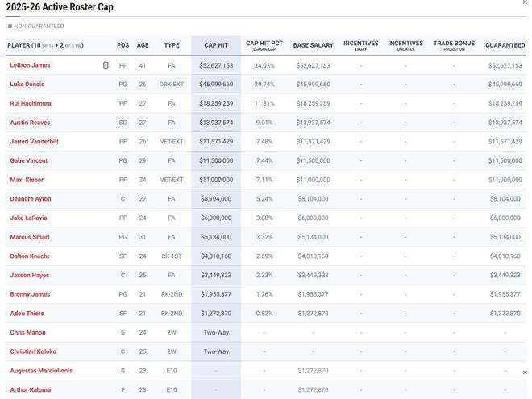Open the contract note icon beside LeBron James
The width and height of the screenshot is (532, 399).
(106, 65)
